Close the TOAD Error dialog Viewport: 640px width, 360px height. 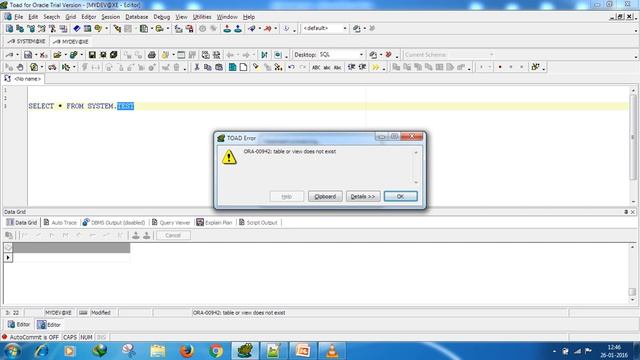[411, 137]
